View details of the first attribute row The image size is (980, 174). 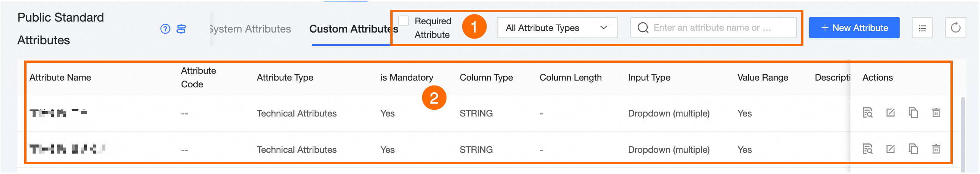867,113
